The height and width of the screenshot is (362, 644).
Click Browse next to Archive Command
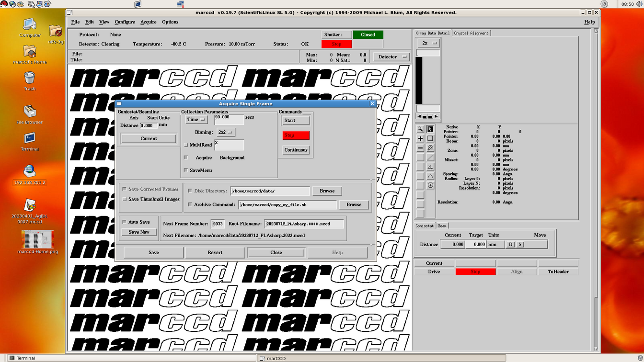[x=354, y=204]
